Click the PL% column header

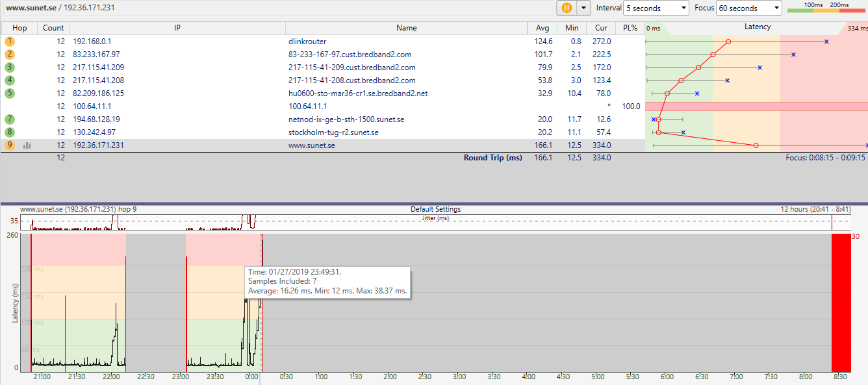[630, 28]
